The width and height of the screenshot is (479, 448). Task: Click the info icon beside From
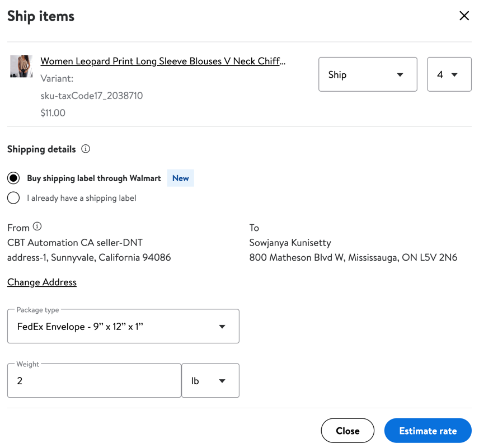(37, 227)
